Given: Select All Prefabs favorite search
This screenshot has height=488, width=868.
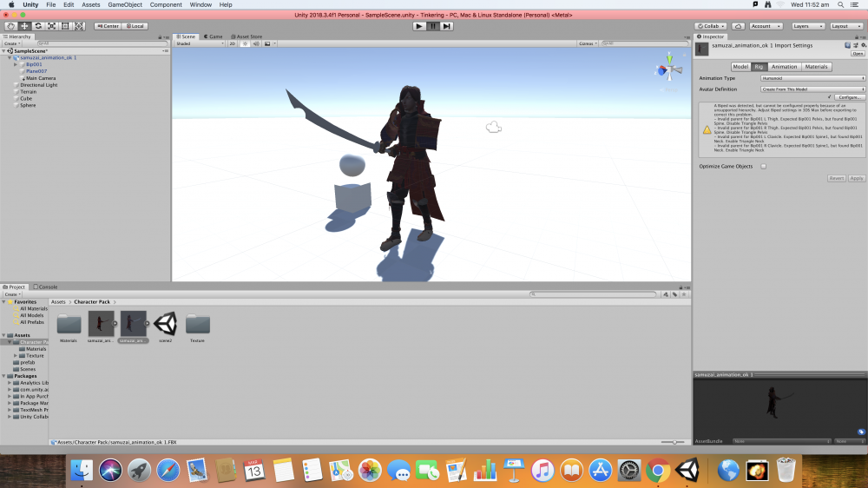Looking at the screenshot, I should 31,322.
